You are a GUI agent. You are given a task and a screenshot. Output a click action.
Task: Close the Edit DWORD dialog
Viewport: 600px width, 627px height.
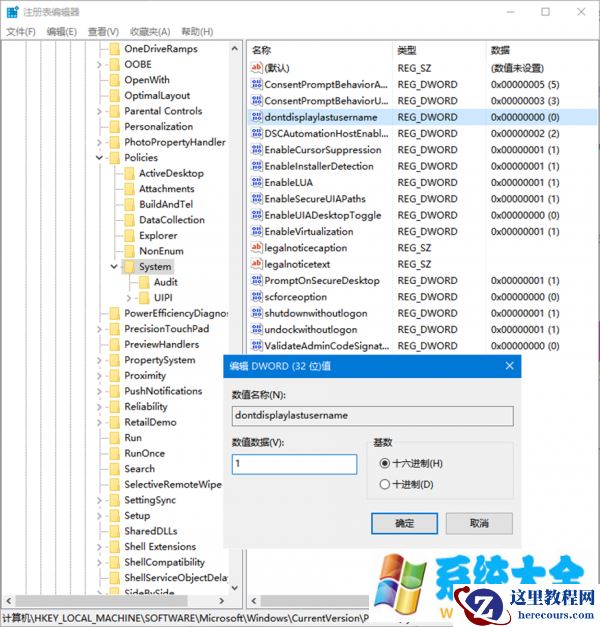click(509, 366)
